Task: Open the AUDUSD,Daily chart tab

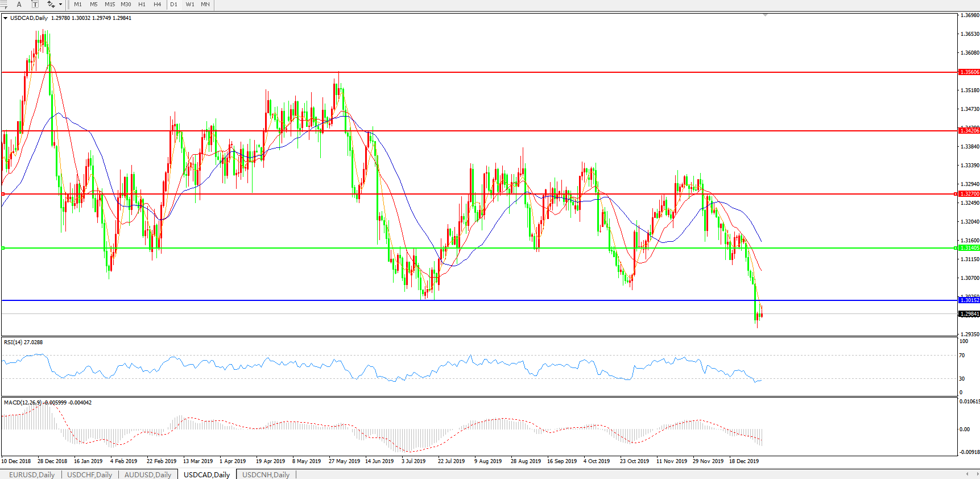Action: point(148,474)
